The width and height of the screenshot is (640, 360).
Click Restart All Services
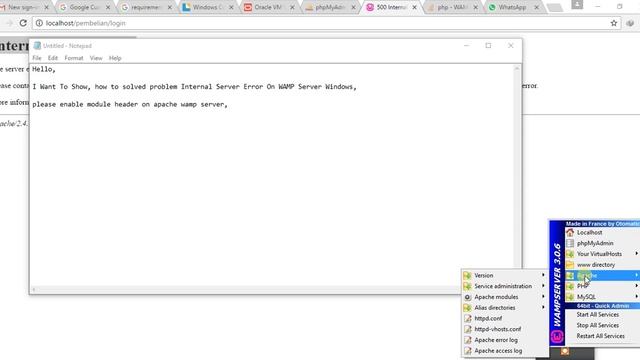(600, 336)
